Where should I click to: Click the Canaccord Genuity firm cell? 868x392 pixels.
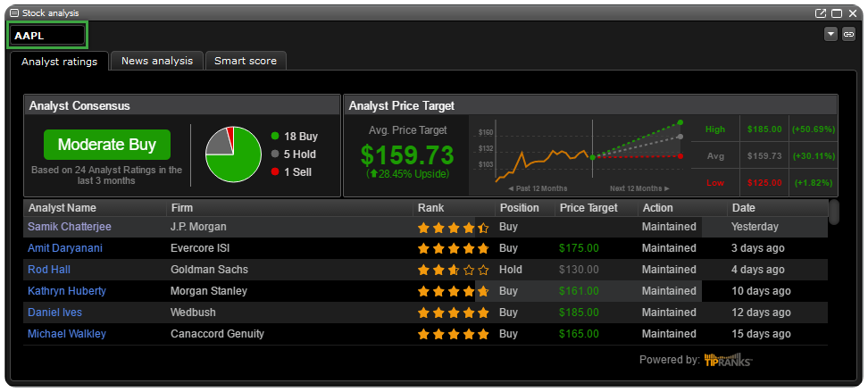217,334
